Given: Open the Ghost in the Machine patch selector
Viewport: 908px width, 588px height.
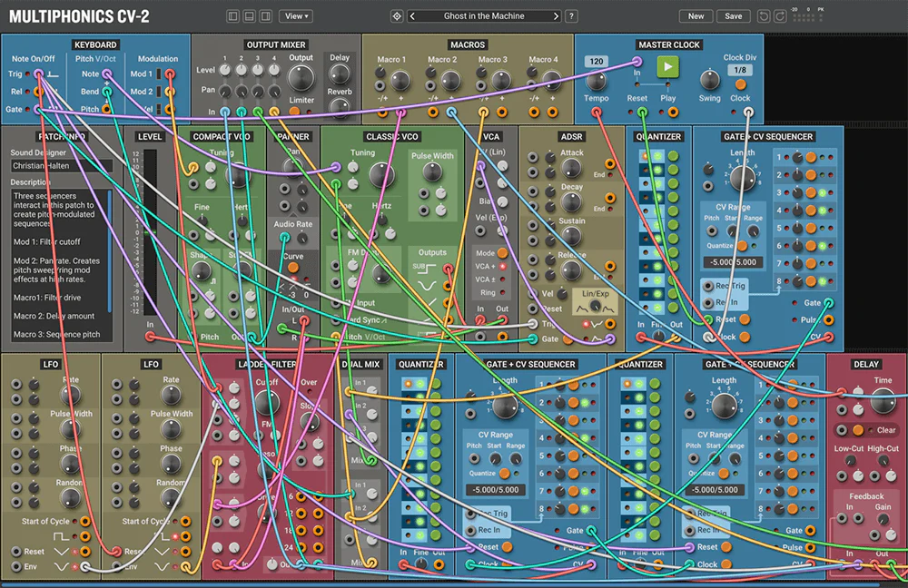Looking at the screenshot, I should [x=486, y=15].
